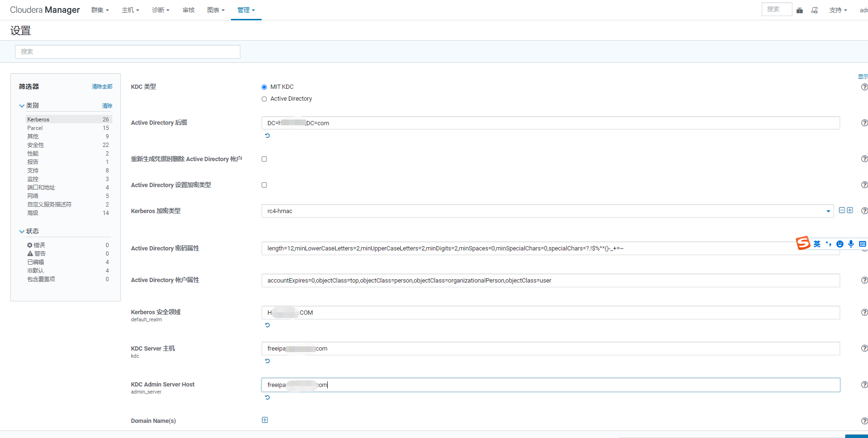
Task: Go to the 审核 page
Action: point(188,10)
